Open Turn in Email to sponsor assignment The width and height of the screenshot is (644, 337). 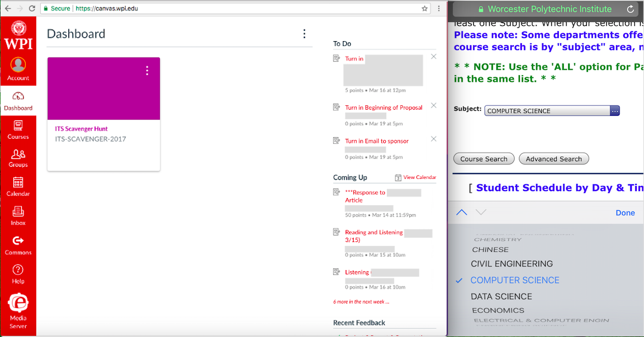[376, 141]
